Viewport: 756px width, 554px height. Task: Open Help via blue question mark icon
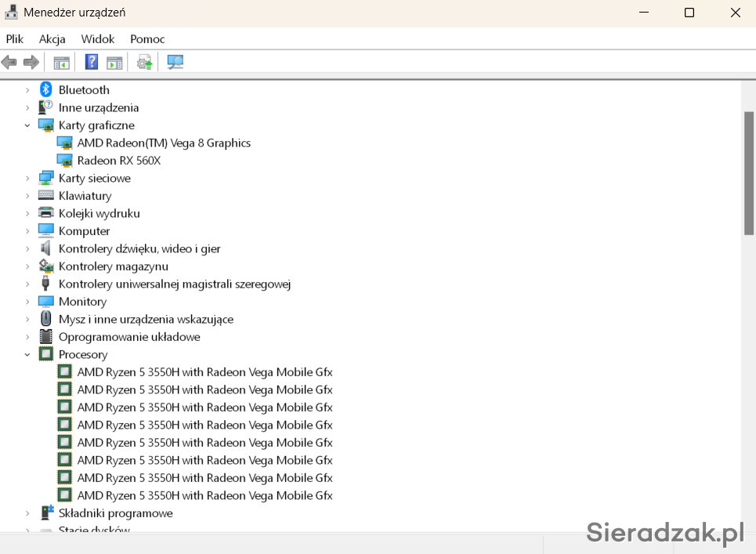(91, 62)
